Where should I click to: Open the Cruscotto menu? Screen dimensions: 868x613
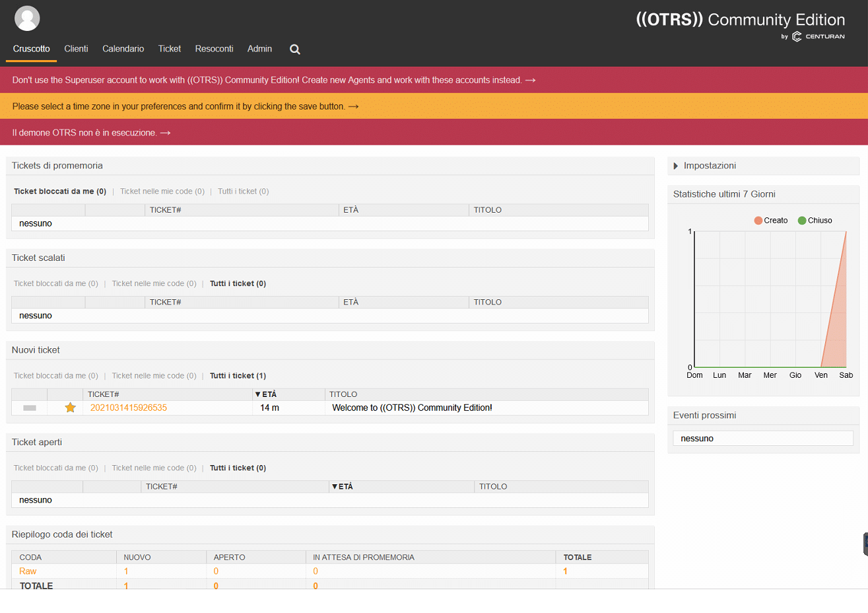coord(32,49)
